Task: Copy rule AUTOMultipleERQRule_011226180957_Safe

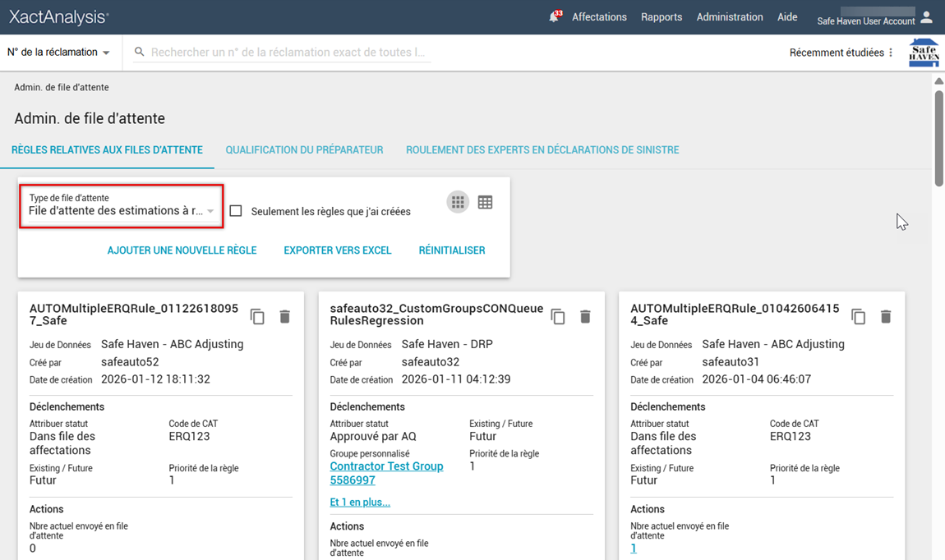Action: click(257, 316)
